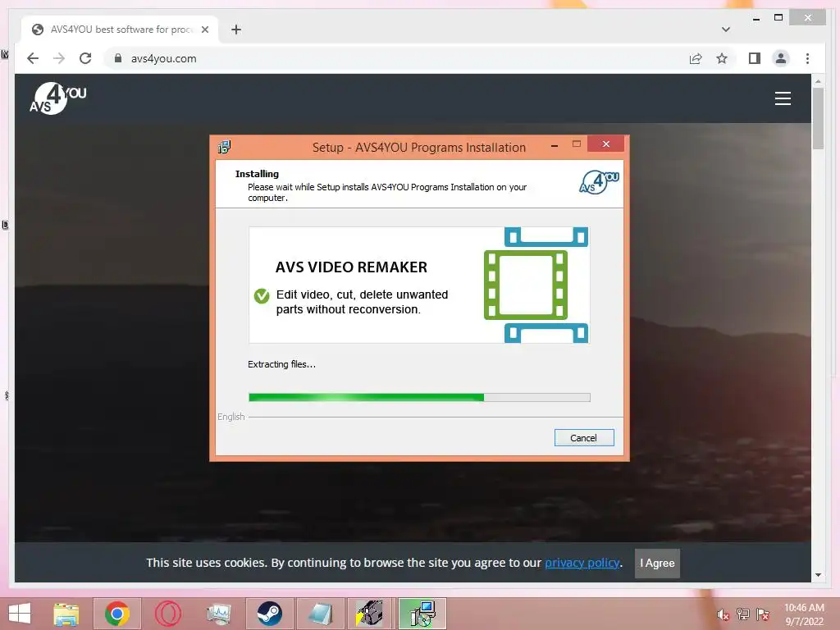840x630 pixels.
Task: Select the AVS4YOU best software tab
Action: [120, 30]
